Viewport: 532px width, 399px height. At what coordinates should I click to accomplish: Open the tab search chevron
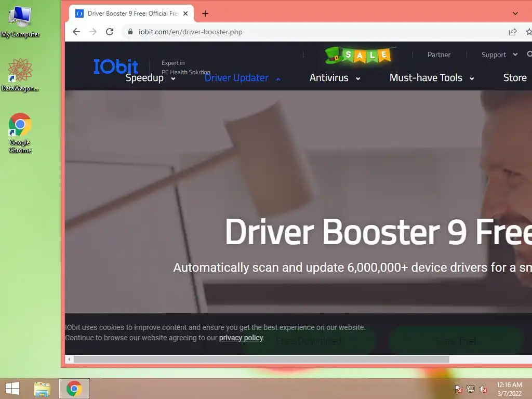(x=515, y=14)
